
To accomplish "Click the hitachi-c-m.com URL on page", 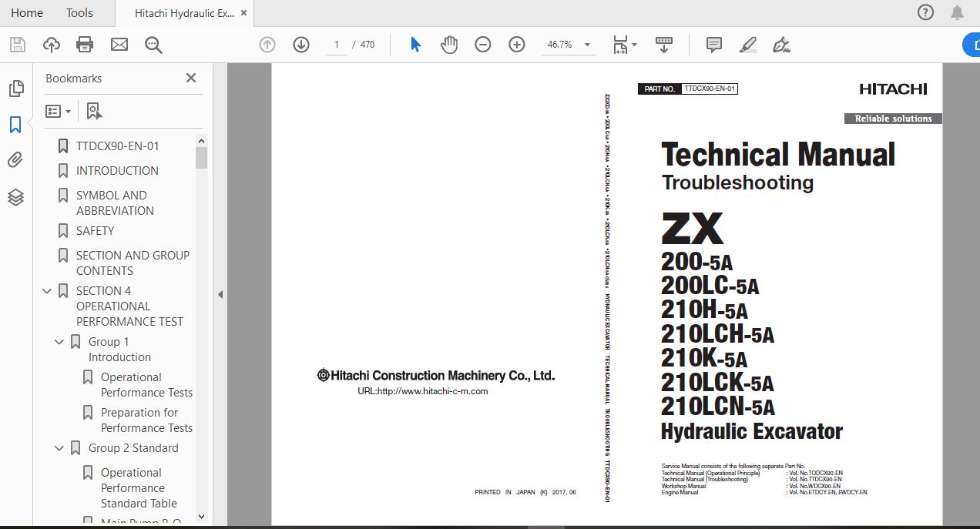I will pyautogui.click(x=422, y=391).
